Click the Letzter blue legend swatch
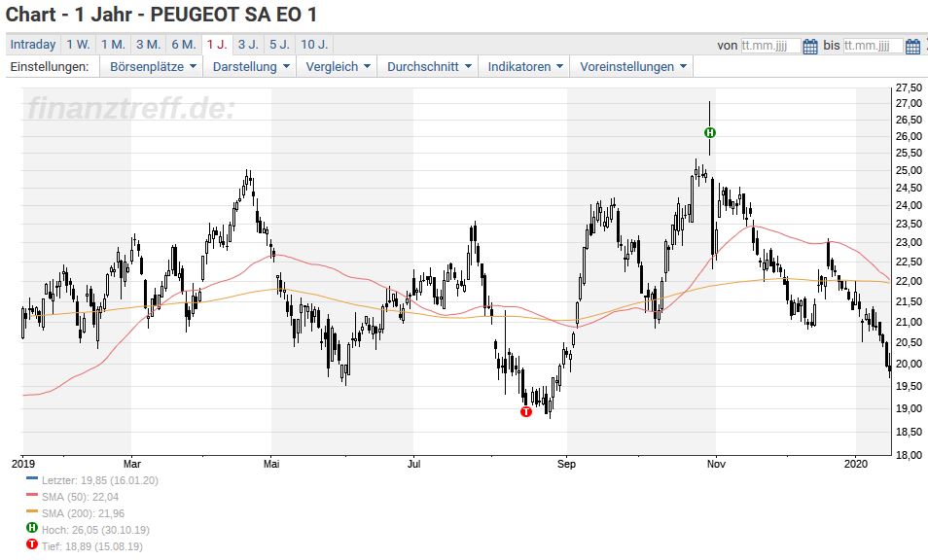Screen dimensions: 928x560 pos(32,477)
